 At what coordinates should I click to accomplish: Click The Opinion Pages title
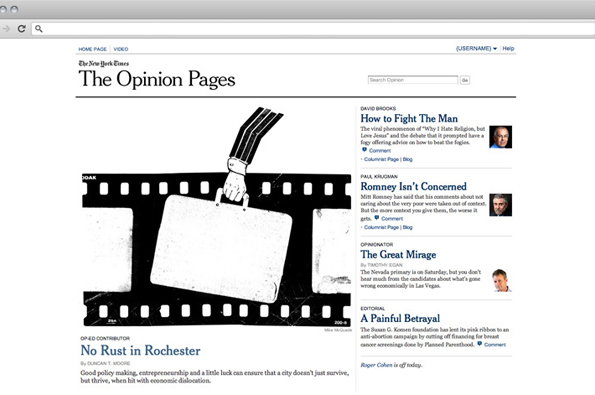coord(157,79)
